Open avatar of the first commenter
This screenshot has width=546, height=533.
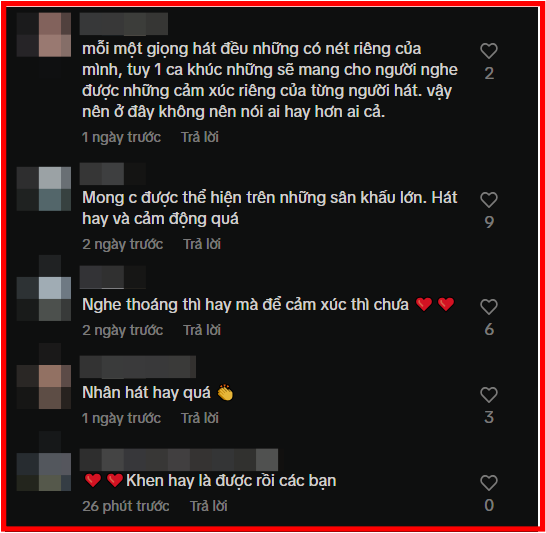coord(44,35)
